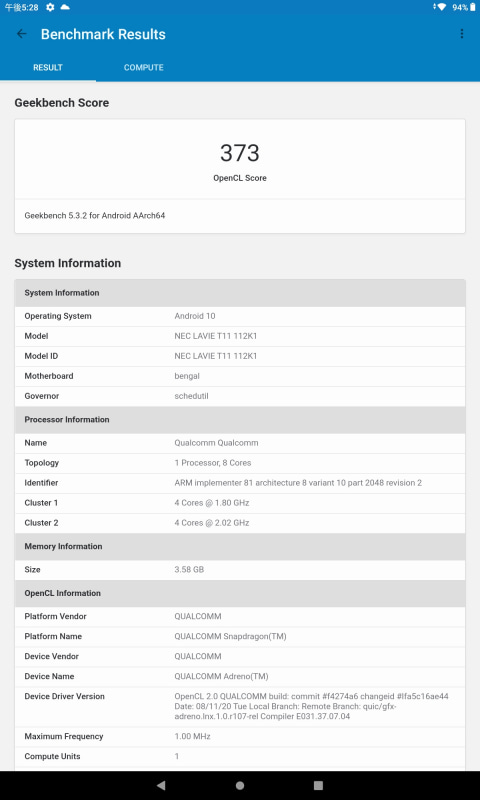
Task: Tap the 'Model ID' row label
Action: pyautogui.click(x=41, y=356)
